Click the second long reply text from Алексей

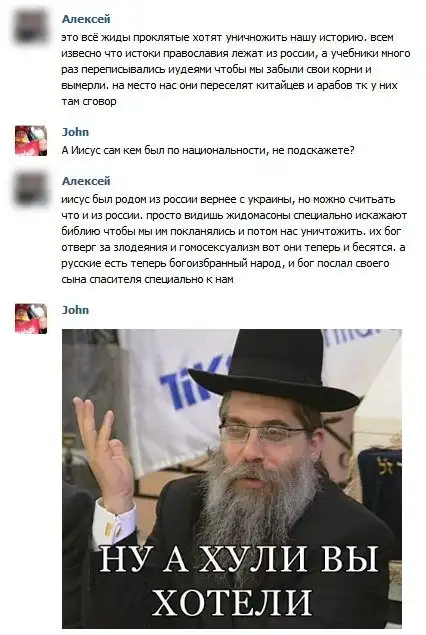click(234, 239)
